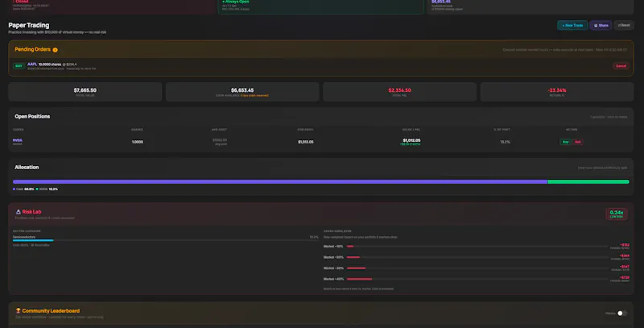Click the $6,653.45 cash available card
Viewport: 644px width, 328px height.
(x=242, y=92)
